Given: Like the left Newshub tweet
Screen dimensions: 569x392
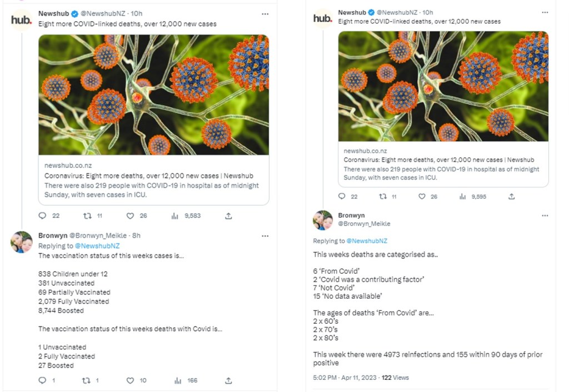Looking at the screenshot, I should (131, 216).
